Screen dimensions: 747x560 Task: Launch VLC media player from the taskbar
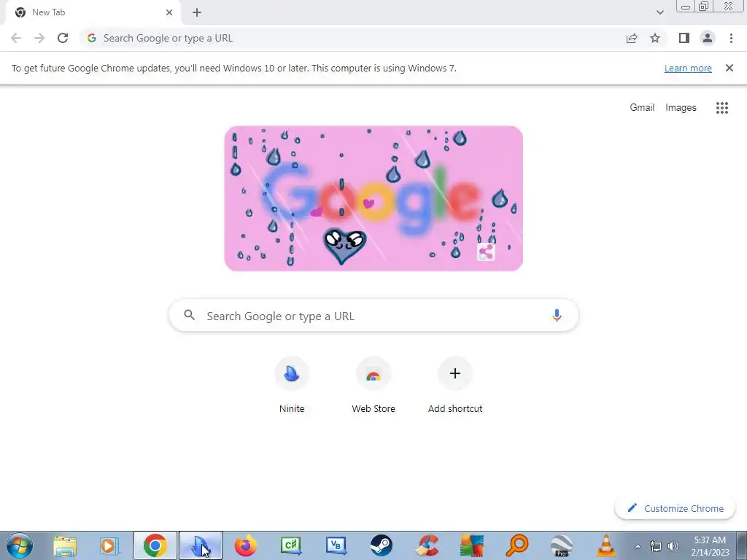[x=606, y=545]
